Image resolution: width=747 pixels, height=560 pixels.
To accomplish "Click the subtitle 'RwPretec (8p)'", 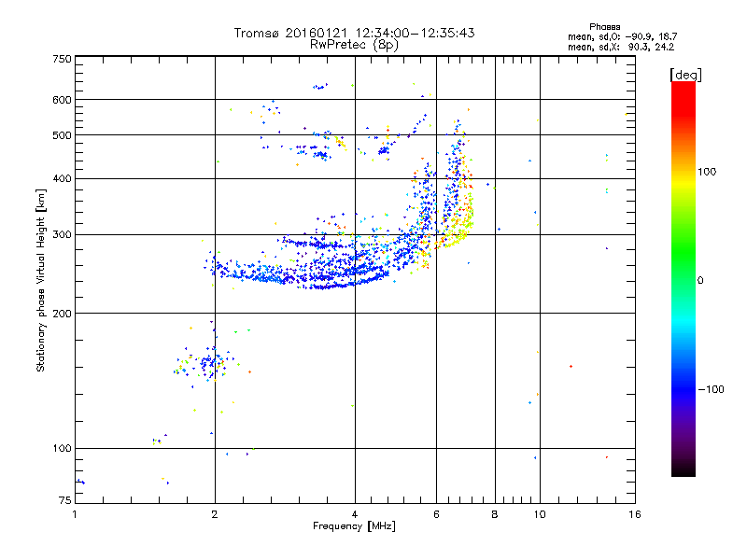I will (x=354, y=45).
